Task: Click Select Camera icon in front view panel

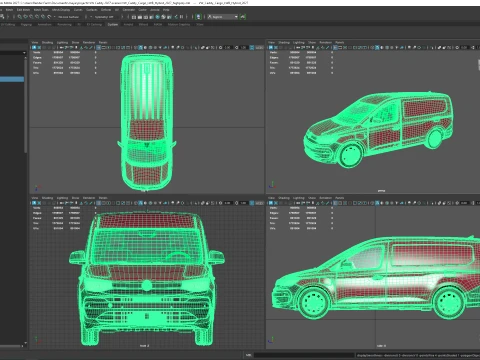Action: click(x=34, y=203)
